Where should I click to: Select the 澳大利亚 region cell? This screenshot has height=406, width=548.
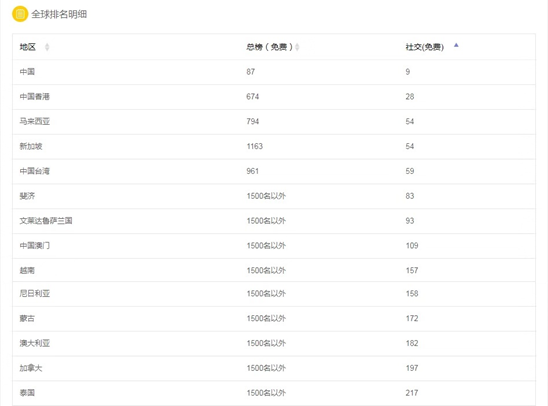(35, 343)
